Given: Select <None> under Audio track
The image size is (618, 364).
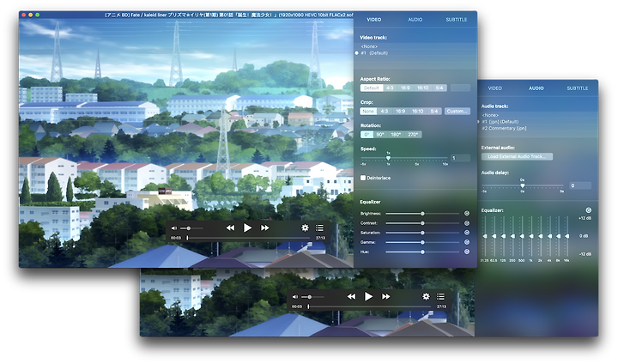Looking at the screenshot, I should [490, 115].
